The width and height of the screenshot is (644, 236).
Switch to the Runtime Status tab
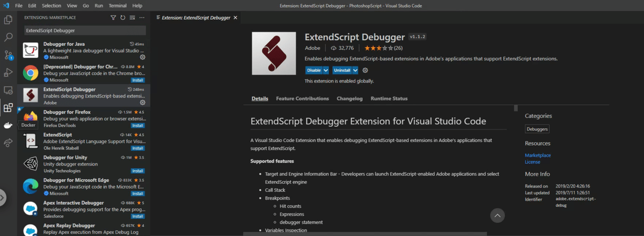[x=389, y=99]
